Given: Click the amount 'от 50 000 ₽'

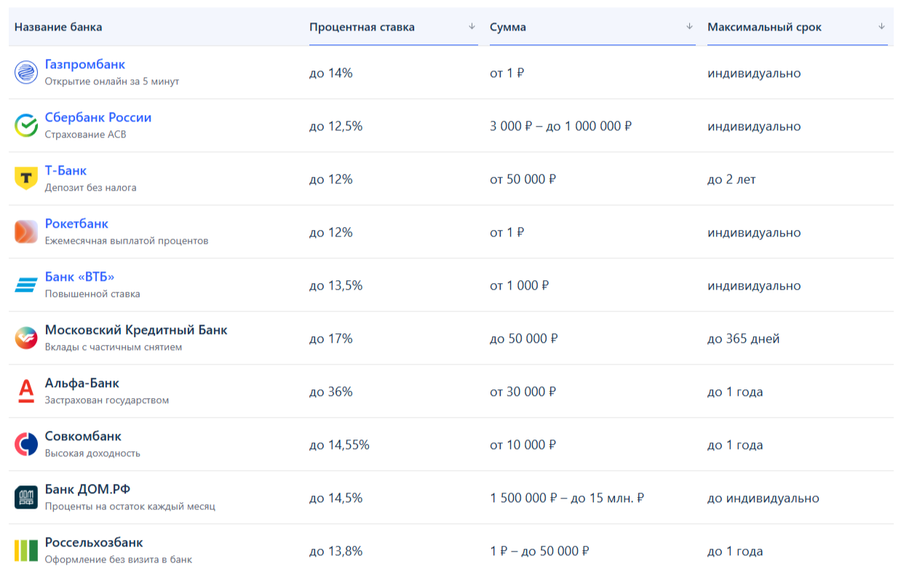Looking at the screenshot, I should pyautogui.click(x=523, y=179).
